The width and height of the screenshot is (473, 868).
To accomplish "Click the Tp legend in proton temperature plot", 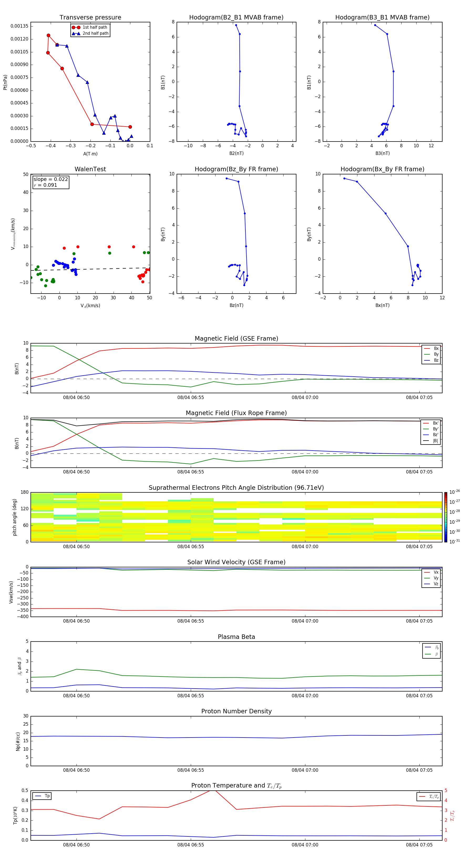I will coord(42,796).
